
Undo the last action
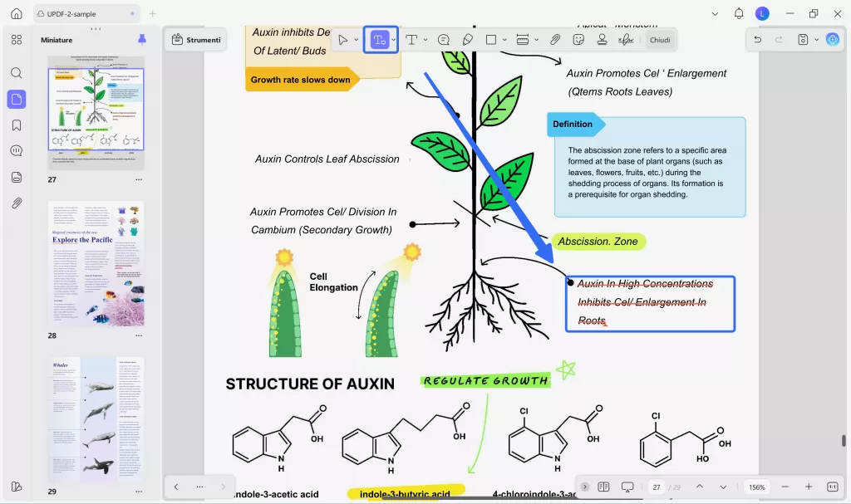[x=758, y=40]
